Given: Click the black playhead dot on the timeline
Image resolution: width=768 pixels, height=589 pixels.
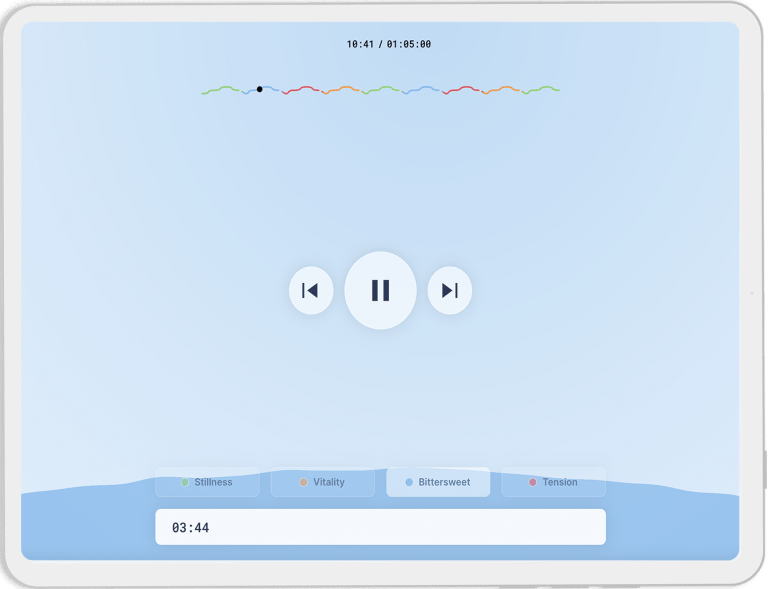Looking at the screenshot, I should coord(259,89).
